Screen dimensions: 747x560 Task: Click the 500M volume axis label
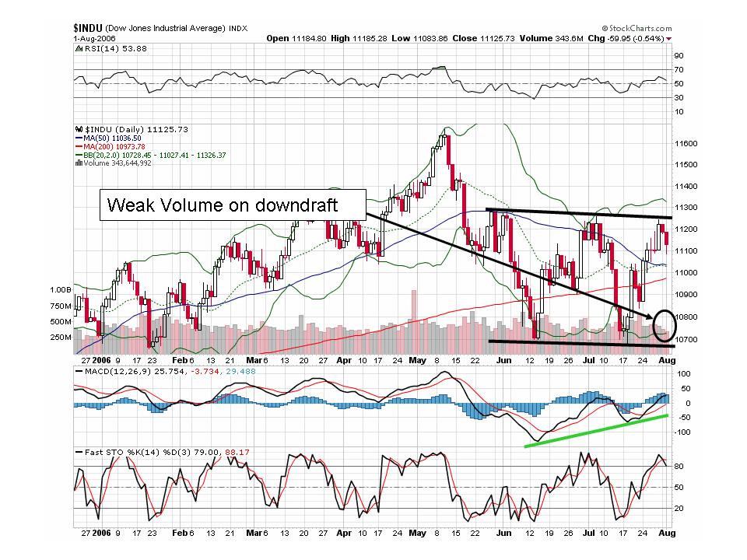click(61, 322)
